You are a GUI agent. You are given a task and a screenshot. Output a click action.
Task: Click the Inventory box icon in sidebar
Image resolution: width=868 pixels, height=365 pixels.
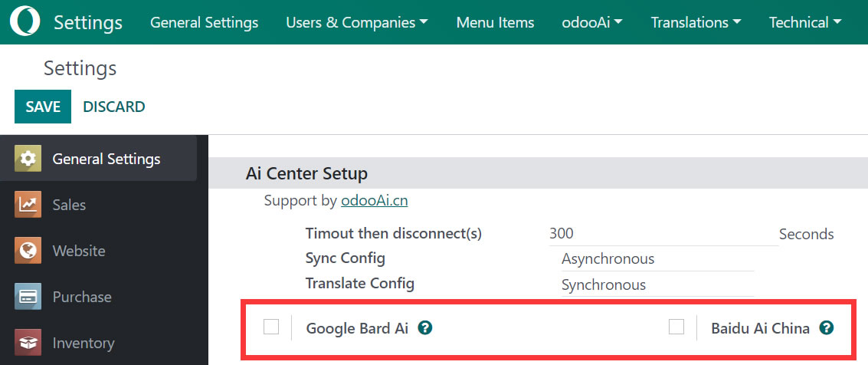[x=28, y=343]
